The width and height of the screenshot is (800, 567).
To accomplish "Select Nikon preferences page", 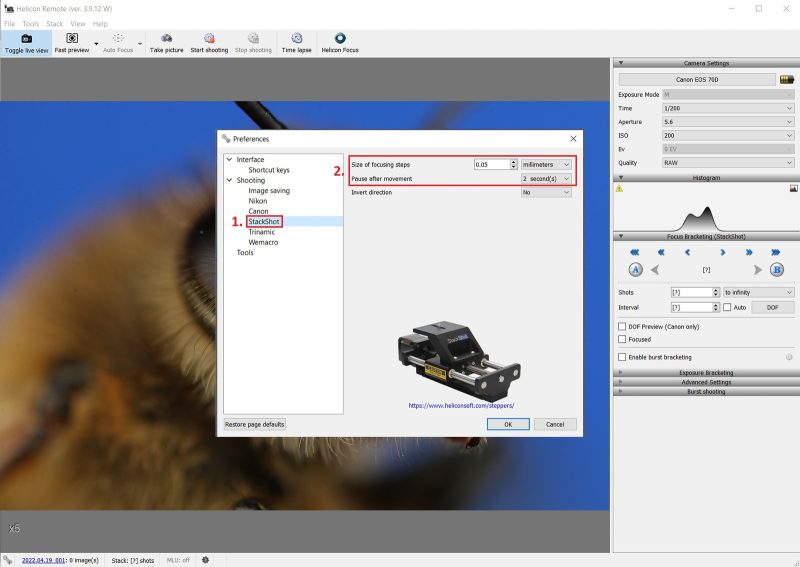I will (x=258, y=201).
